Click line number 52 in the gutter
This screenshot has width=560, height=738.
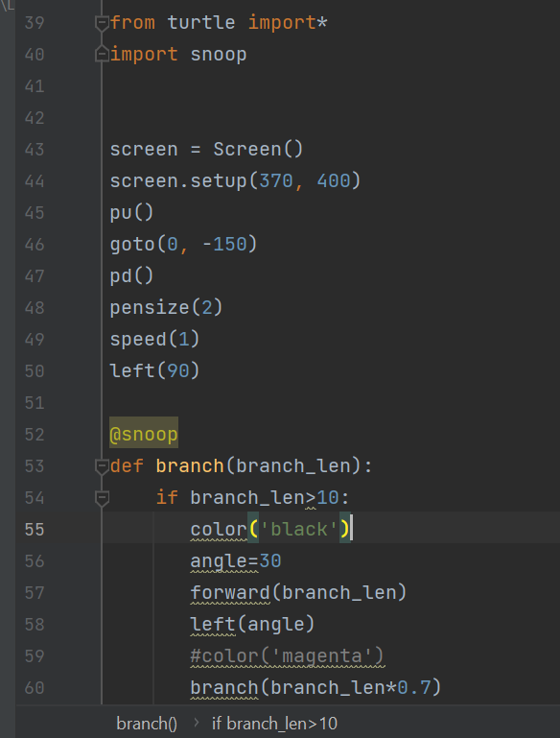tap(35, 435)
